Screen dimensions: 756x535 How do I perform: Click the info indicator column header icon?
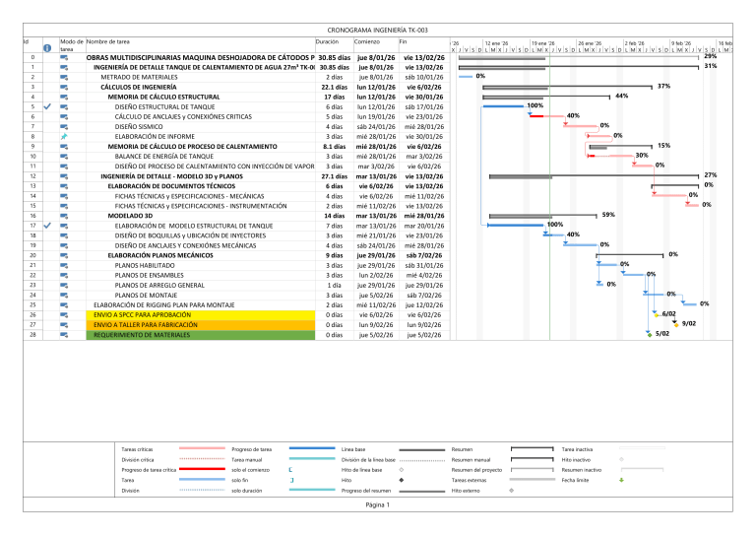(46, 47)
